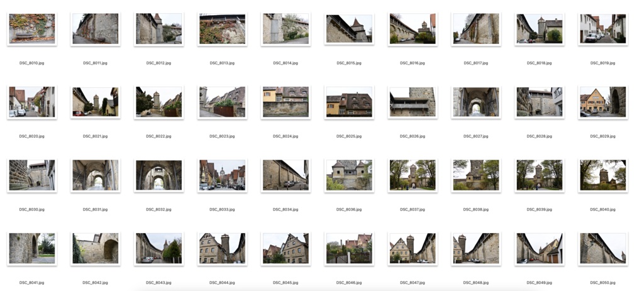Click the DSC_8030.jpg file name label
The image size is (644, 291).
pos(31,209)
